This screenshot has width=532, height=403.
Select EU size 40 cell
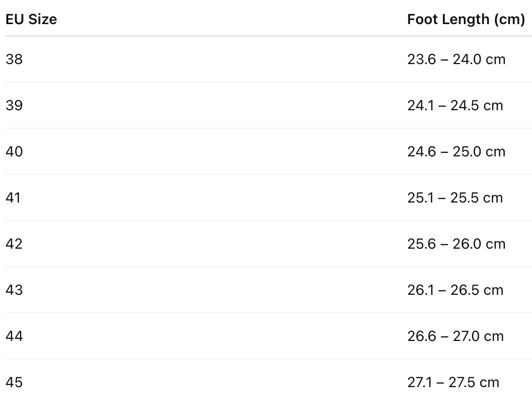click(14, 152)
